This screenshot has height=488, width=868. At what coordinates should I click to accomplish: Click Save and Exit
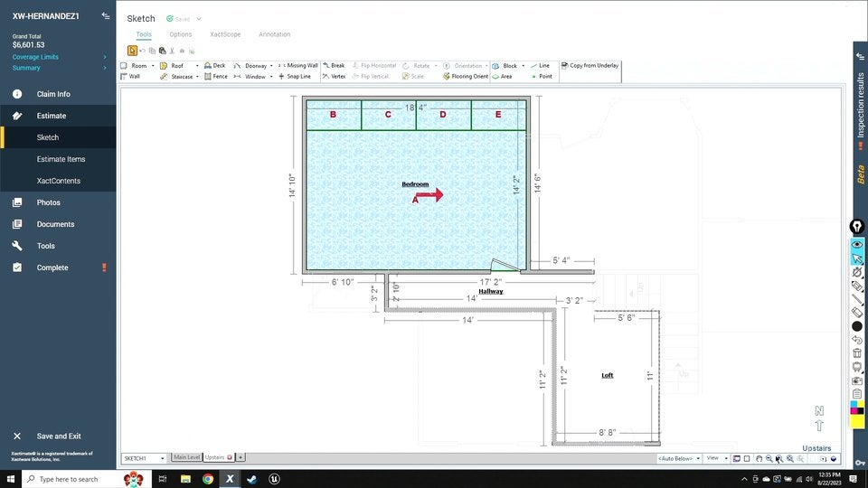pos(58,436)
